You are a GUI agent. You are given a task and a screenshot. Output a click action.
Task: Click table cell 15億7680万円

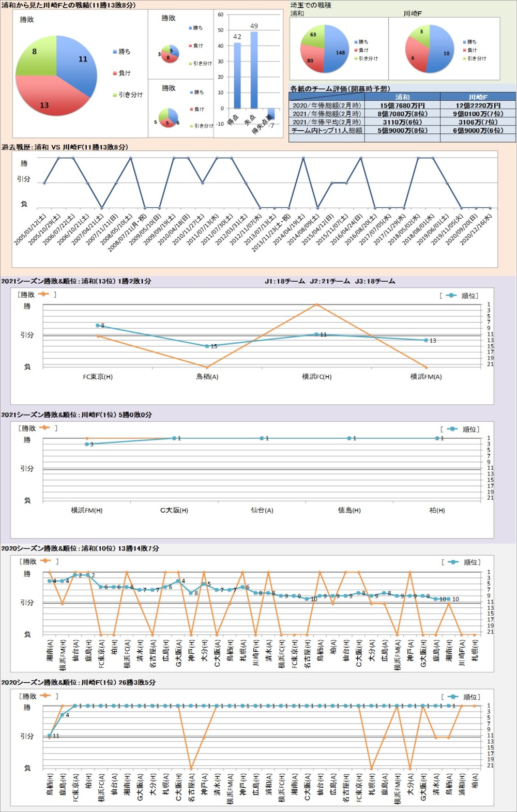[402, 105]
